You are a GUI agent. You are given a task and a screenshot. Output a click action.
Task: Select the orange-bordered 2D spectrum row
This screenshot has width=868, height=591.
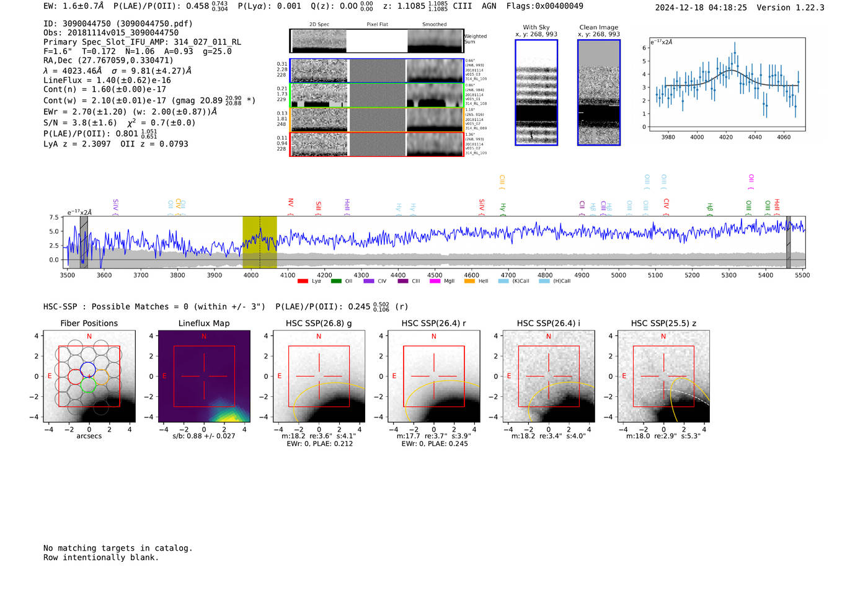(x=376, y=120)
